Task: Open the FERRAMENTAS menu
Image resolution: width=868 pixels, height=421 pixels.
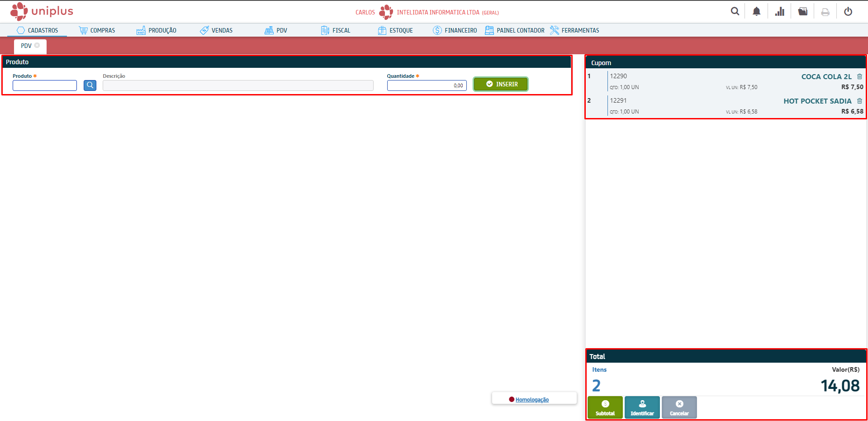Action: coord(574,30)
